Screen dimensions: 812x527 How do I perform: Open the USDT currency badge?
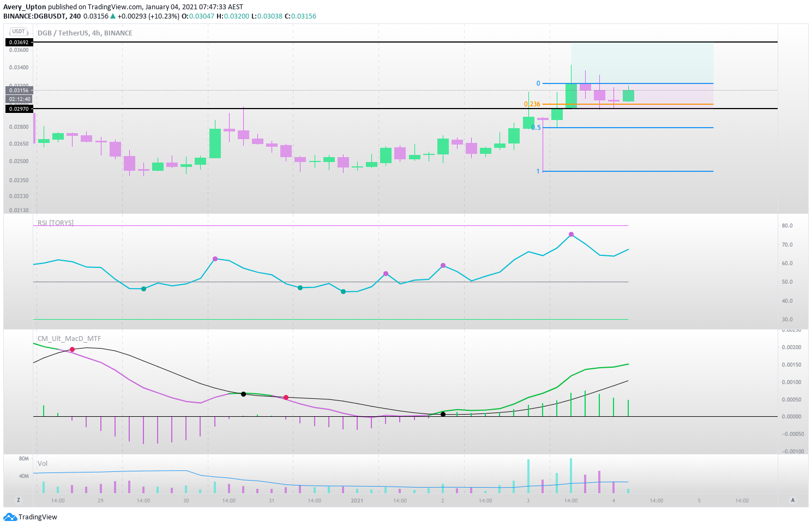pyautogui.click(x=19, y=32)
